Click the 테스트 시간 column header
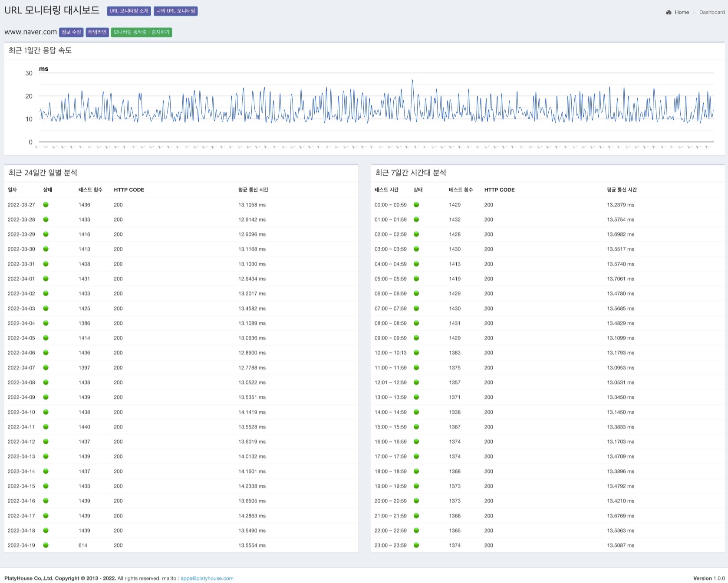Image resolution: width=728 pixels, height=583 pixels. click(x=386, y=190)
